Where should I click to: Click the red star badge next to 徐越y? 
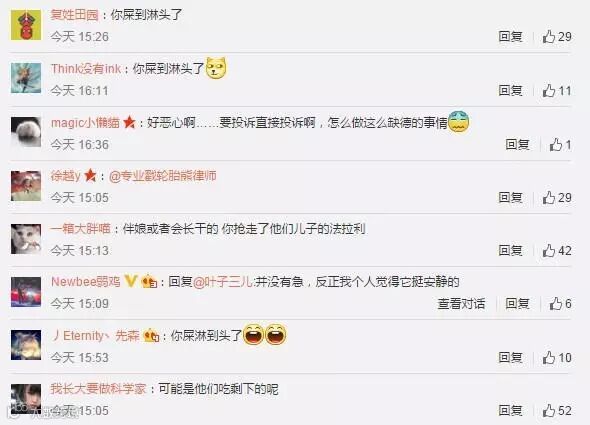click(x=90, y=175)
